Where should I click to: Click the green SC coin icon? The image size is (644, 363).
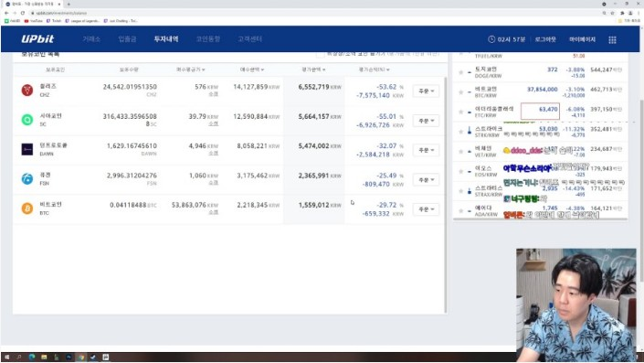pyautogui.click(x=27, y=120)
